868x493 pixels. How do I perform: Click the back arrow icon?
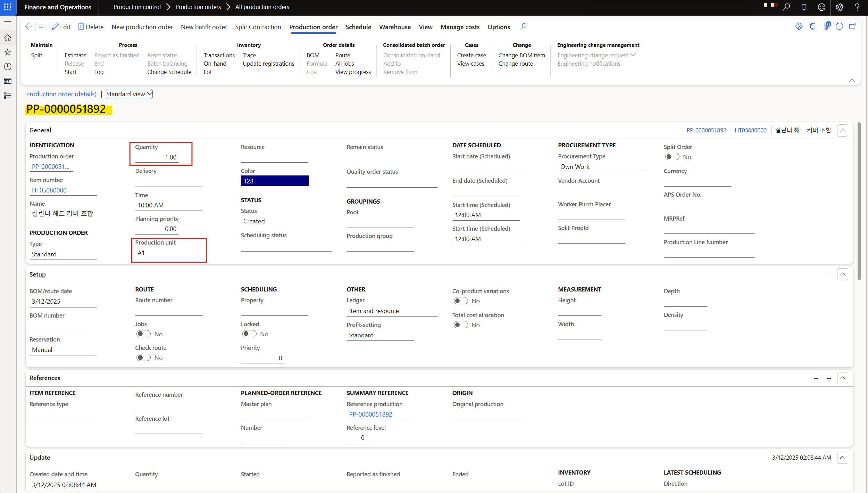click(x=28, y=26)
